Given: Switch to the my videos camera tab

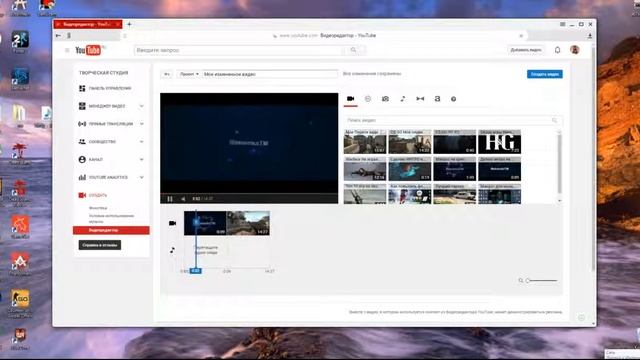Looking at the screenshot, I should [x=350, y=99].
